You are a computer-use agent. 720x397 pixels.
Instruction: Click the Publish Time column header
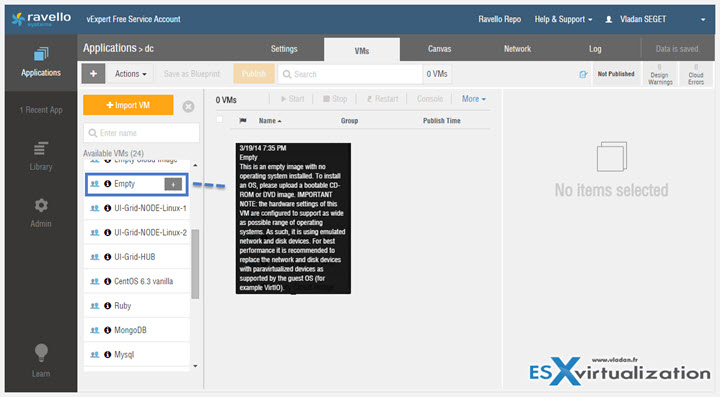442,121
